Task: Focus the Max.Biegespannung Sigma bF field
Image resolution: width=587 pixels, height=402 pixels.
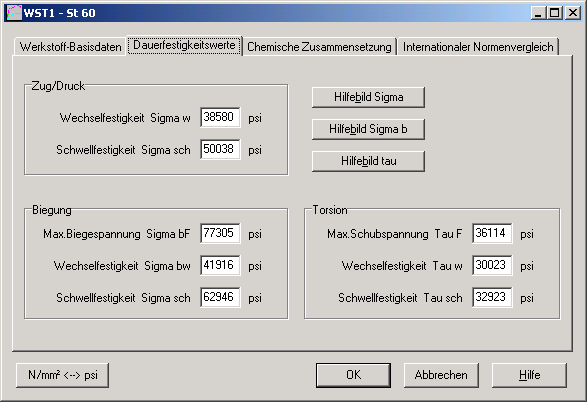Action: tap(220, 234)
